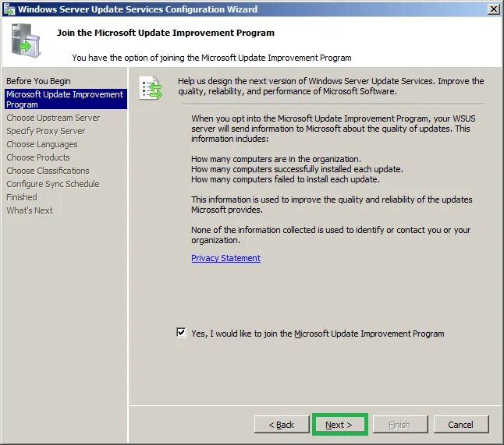Select the Specify Proxy Server step
The width and height of the screenshot is (504, 445).
(46, 131)
